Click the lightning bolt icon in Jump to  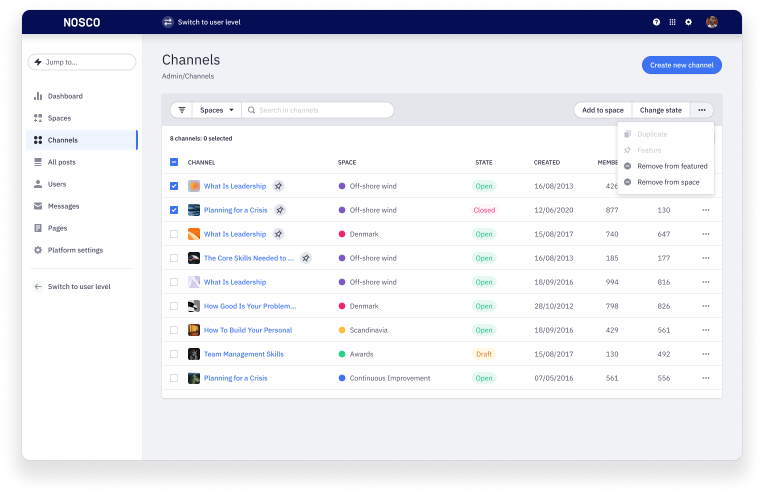(x=38, y=62)
